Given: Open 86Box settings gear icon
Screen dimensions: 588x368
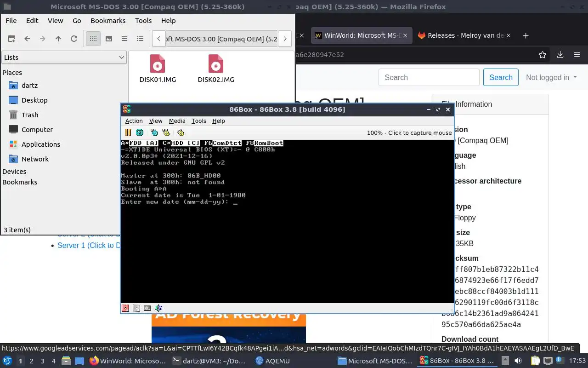Looking at the screenshot, I should point(181,132).
